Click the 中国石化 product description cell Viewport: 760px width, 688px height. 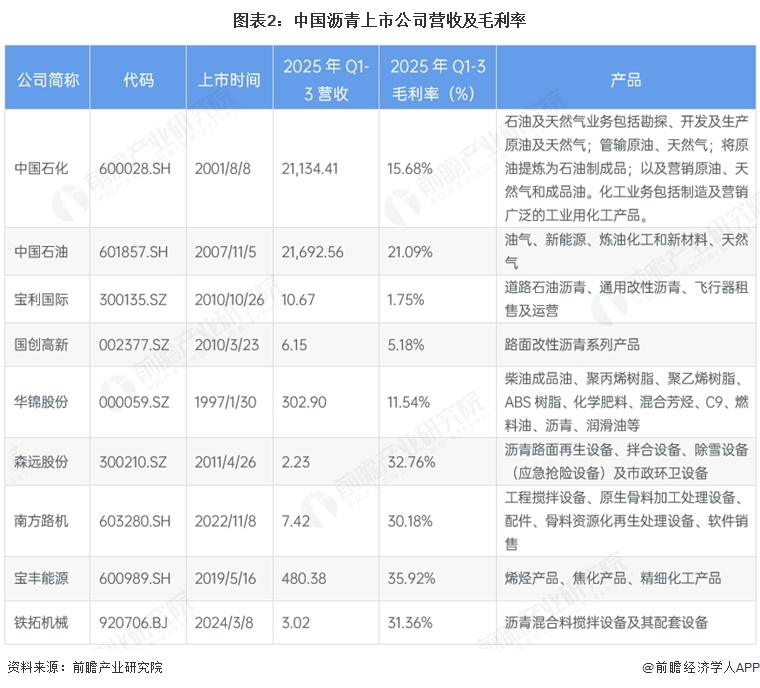626,168
